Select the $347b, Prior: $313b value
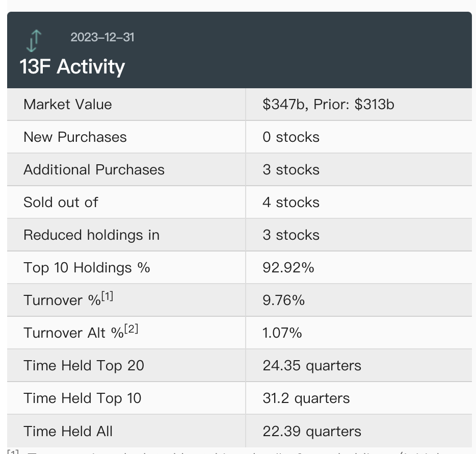 pyautogui.click(x=328, y=105)
